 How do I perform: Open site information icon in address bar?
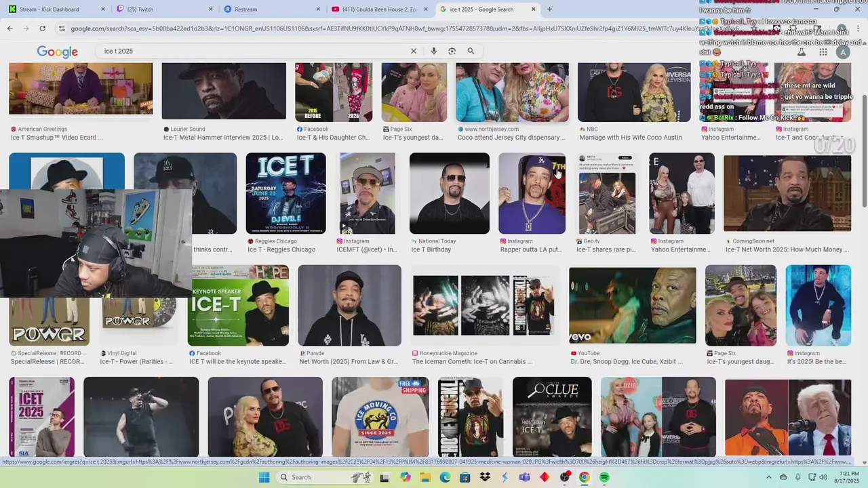tap(62, 28)
